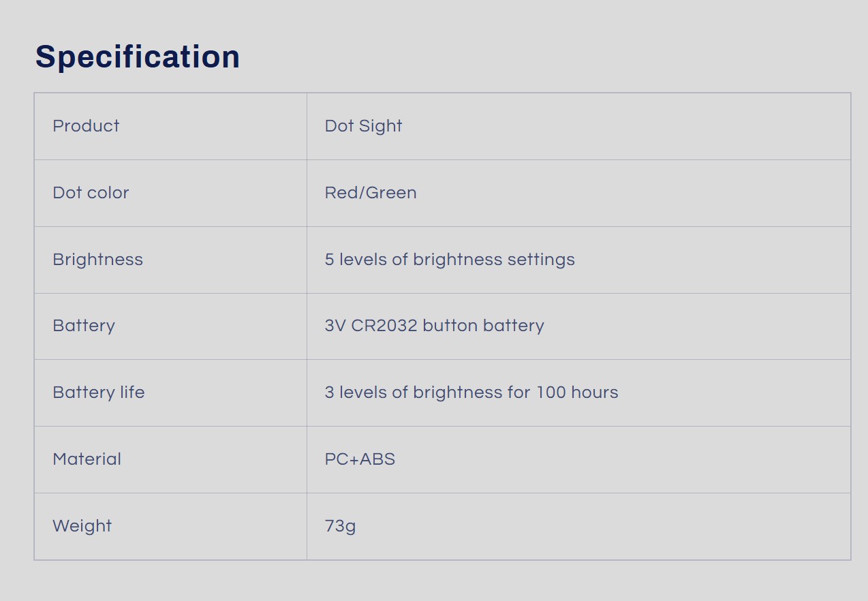The width and height of the screenshot is (868, 601).
Task: Click '5 levels of brightness settings' text
Action: click(450, 260)
